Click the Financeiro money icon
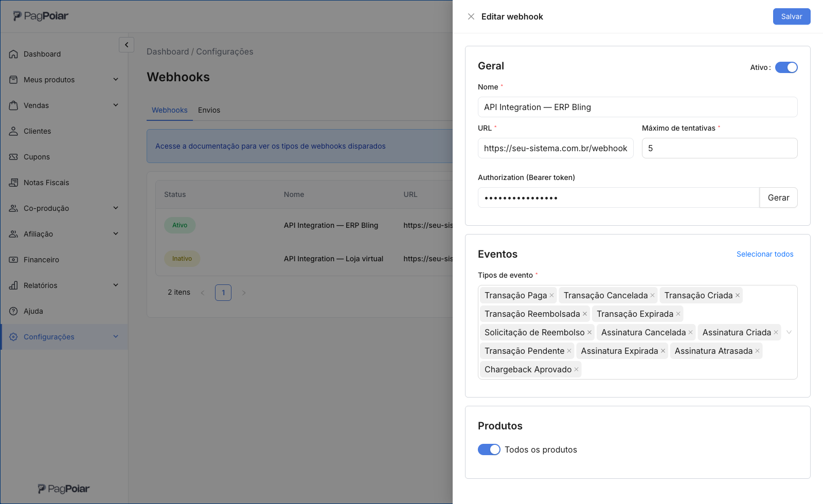 tap(13, 260)
